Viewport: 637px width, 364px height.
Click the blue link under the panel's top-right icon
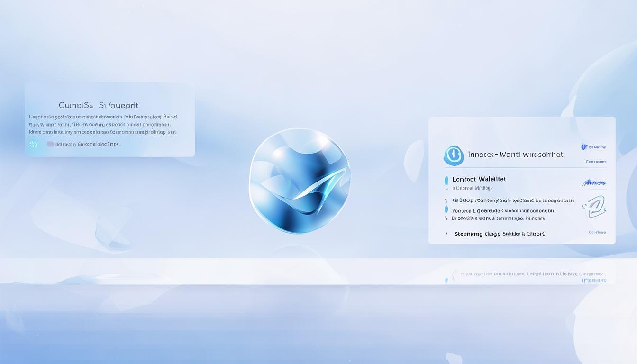(596, 162)
